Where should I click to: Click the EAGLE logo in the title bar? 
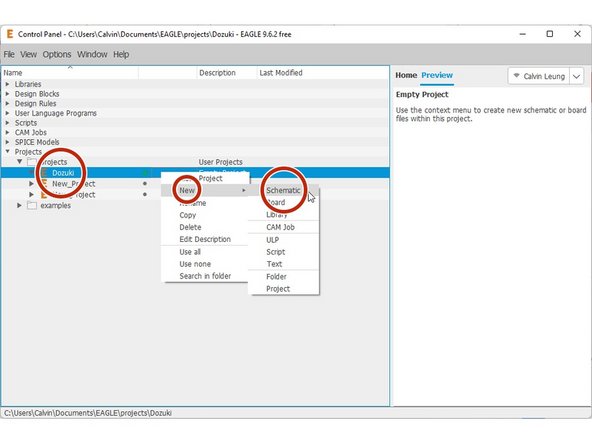point(10,34)
